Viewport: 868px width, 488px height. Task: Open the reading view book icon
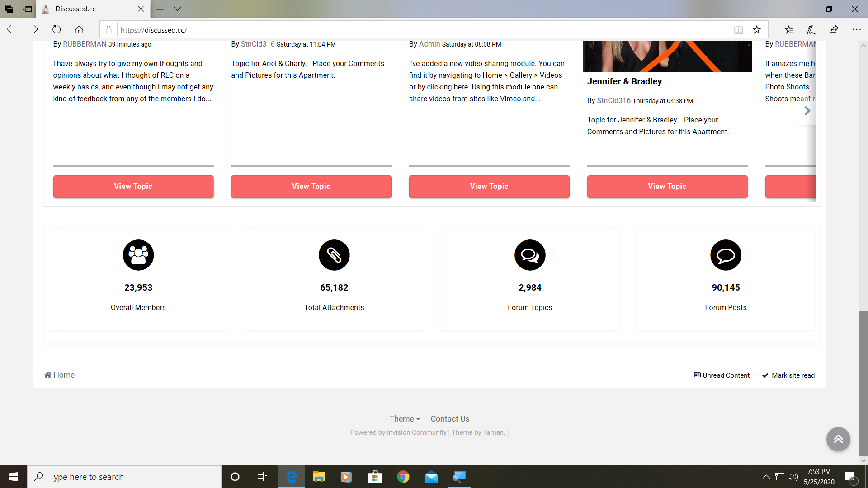(738, 30)
